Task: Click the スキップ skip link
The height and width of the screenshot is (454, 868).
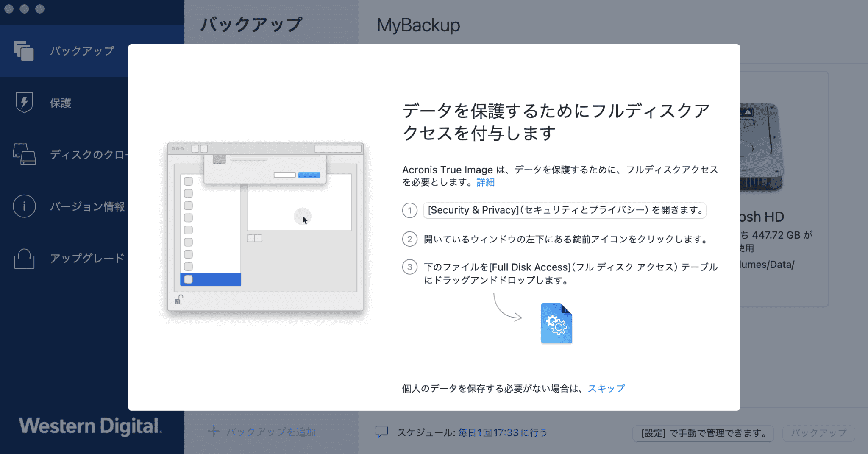Action: pyautogui.click(x=606, y=388)
